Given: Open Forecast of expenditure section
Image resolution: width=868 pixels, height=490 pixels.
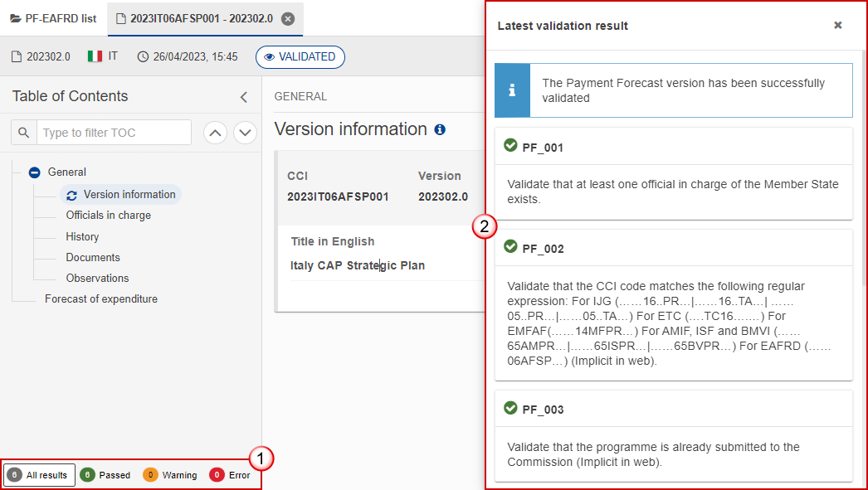Looking at the screenshot, I should tap(100, 299).
